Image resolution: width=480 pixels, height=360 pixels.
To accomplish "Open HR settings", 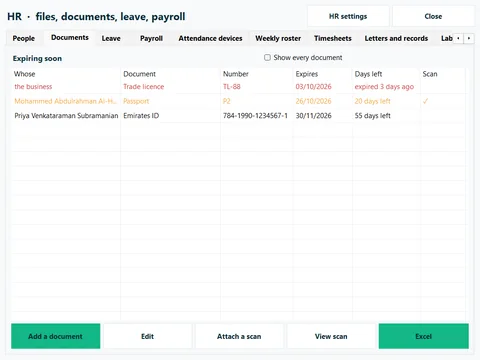I will click(x=348, y=16).
